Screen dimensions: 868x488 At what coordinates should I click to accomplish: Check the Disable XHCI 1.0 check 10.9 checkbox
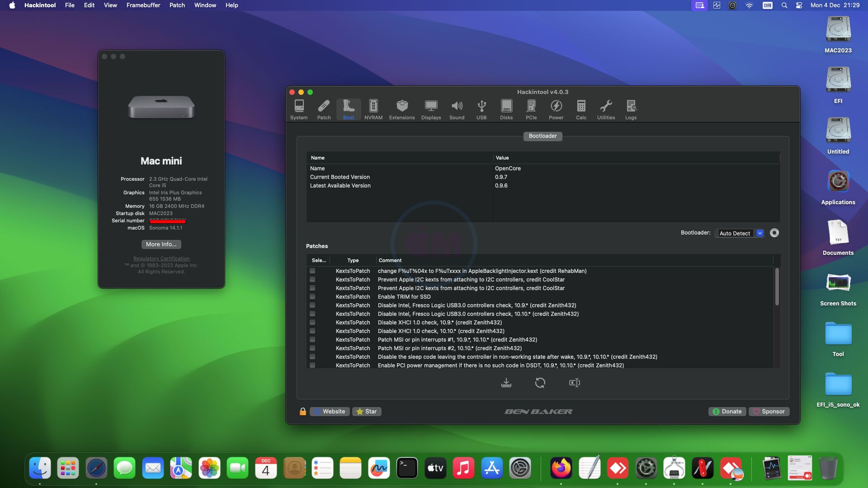pos(312,323)
